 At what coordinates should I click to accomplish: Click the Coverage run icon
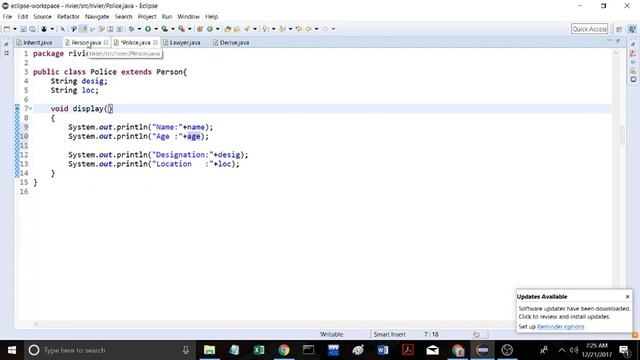[164, 29]
